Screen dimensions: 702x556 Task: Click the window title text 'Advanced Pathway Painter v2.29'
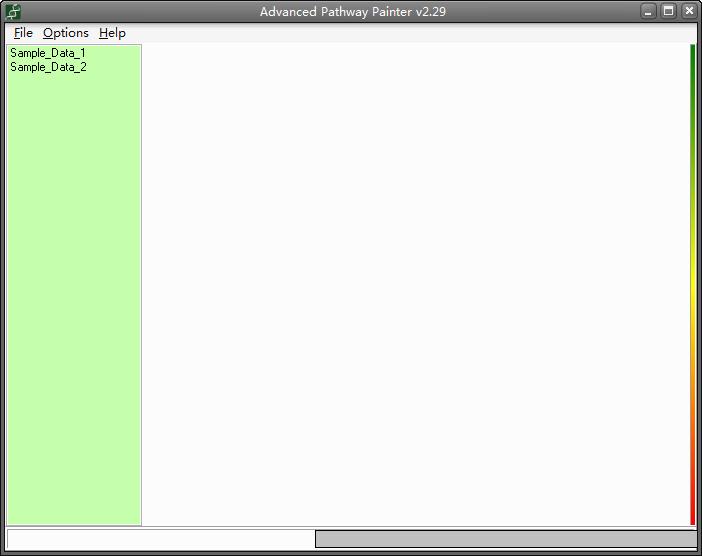[350, 11]
